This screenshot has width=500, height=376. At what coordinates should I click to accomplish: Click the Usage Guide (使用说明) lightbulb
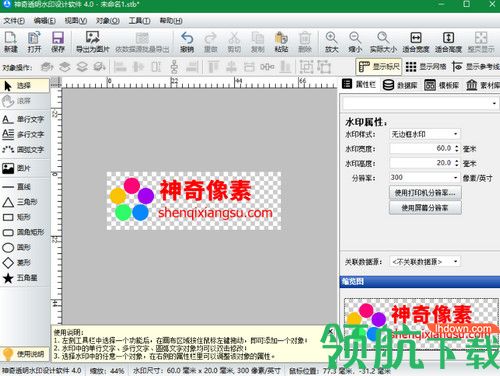point(25,354)
